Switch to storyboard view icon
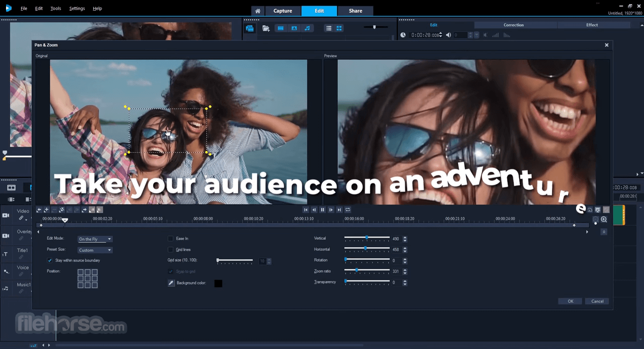Viewport: 644px width, 349px height. [x=11, y=188]
